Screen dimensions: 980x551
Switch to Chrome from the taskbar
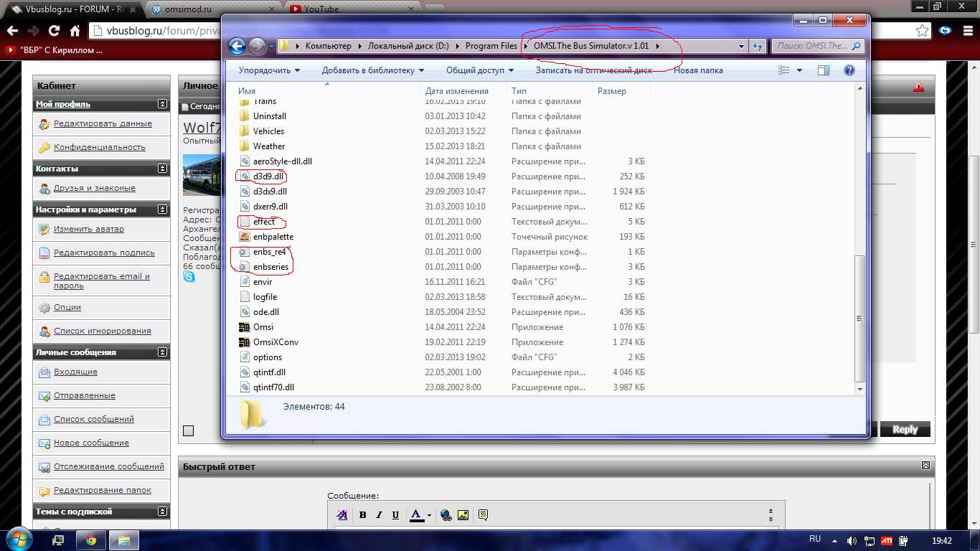91,540
